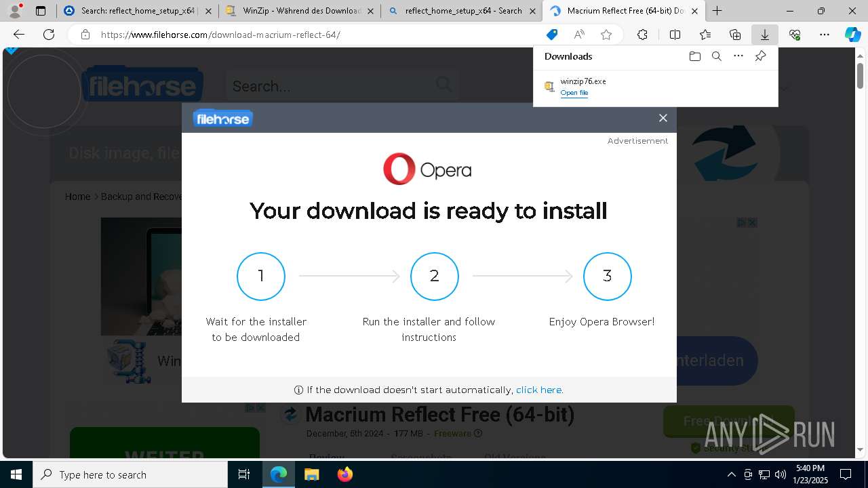Focus the browser address bar
The height and width of the screenshot is (488, 868).
[319, 35]
